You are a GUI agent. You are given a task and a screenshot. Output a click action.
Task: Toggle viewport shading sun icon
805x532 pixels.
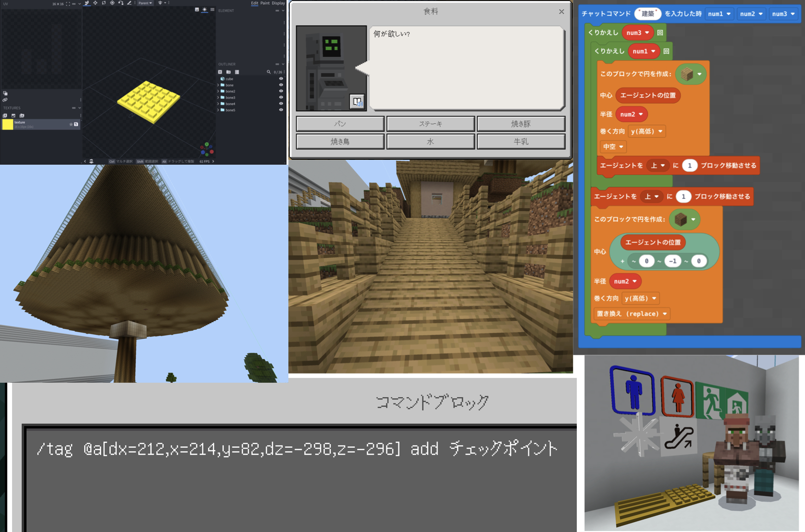205,10
